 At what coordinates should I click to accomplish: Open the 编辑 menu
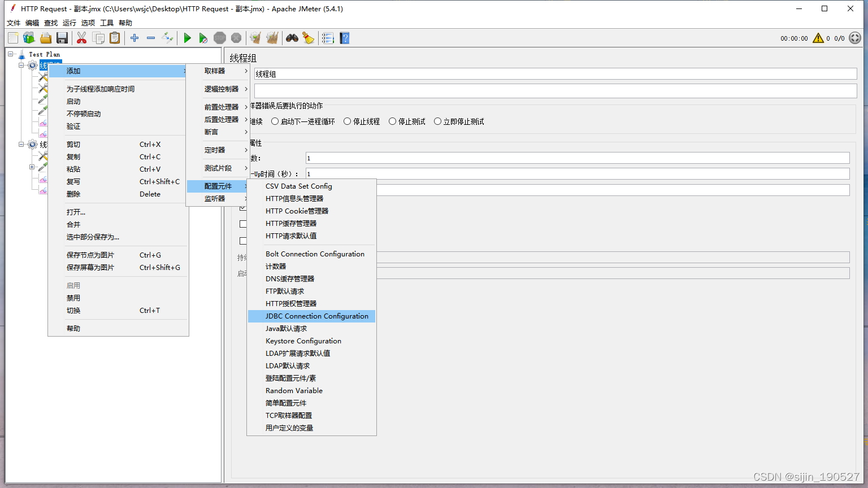32,23
